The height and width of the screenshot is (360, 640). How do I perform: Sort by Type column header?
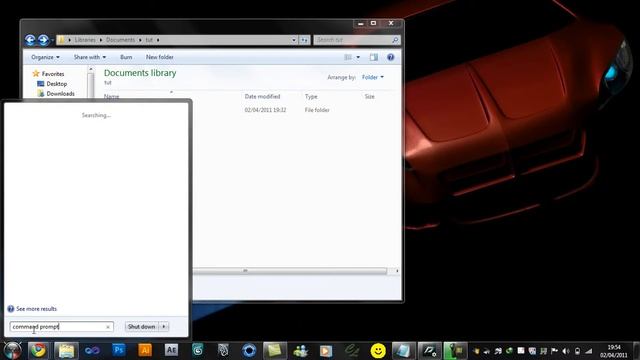311,96
